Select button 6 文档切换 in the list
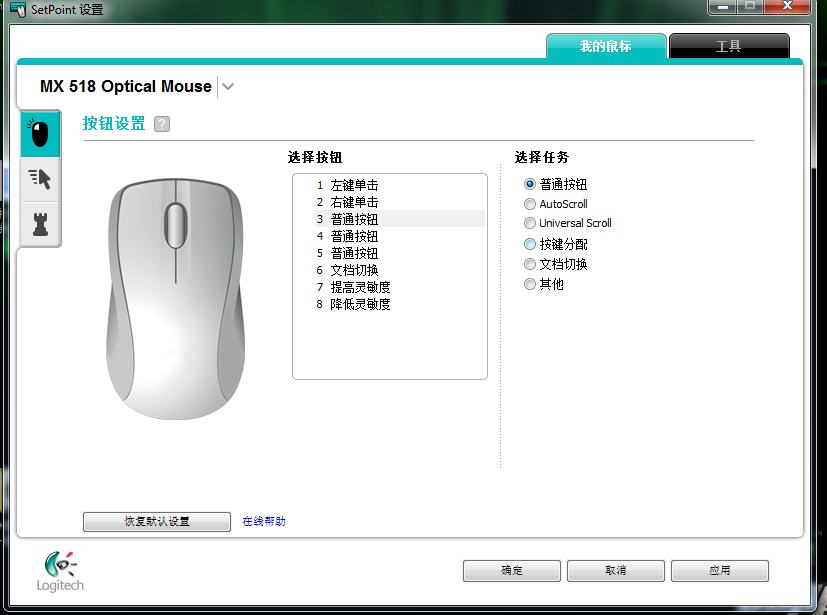This screenshot has width=827, height=615. coord(399,270)
